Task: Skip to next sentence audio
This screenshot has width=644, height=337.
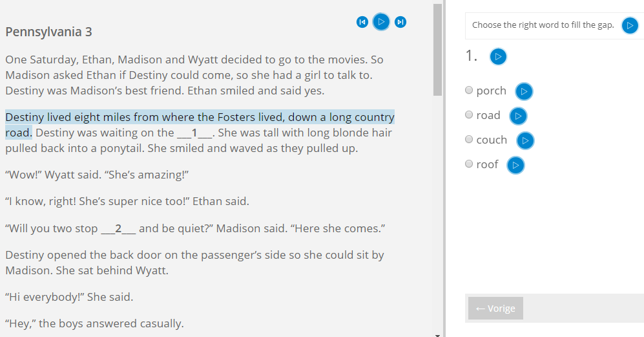Action: [x=400, y=22]
